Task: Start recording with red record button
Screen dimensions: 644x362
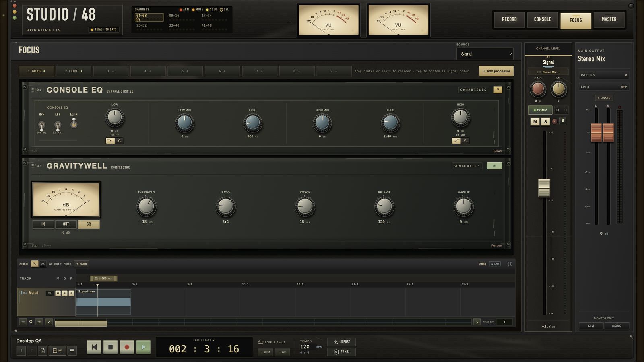Action: click(x=127, y=347)
